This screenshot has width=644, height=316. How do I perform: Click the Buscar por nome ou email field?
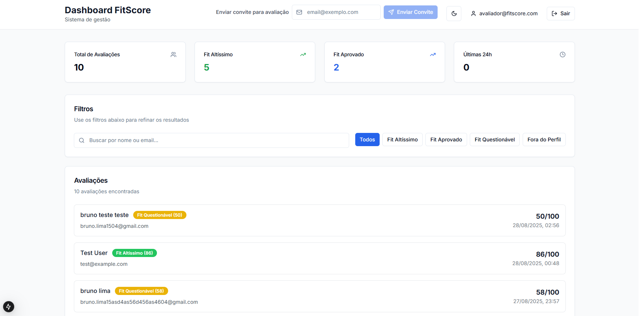click(x=217, y=140)
